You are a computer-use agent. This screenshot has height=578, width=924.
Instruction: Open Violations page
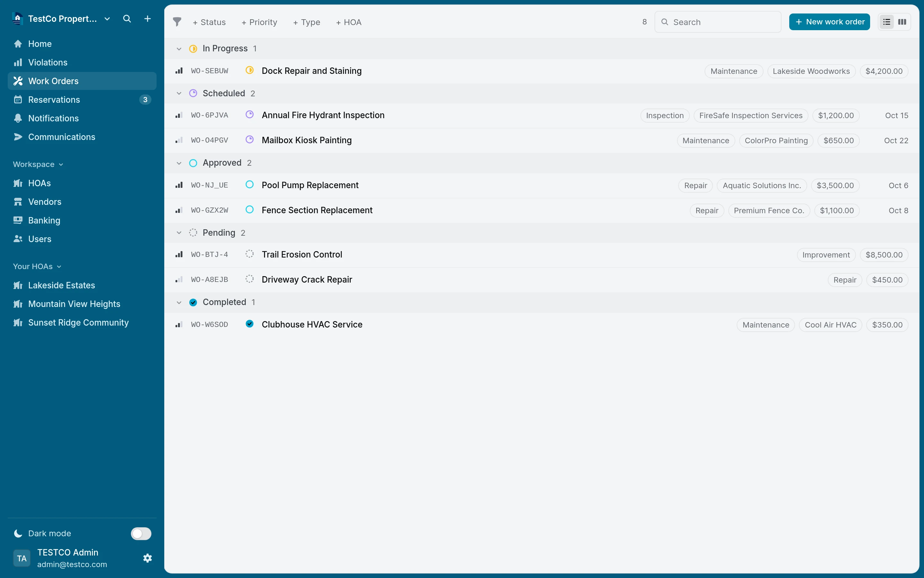coord(82,62)
